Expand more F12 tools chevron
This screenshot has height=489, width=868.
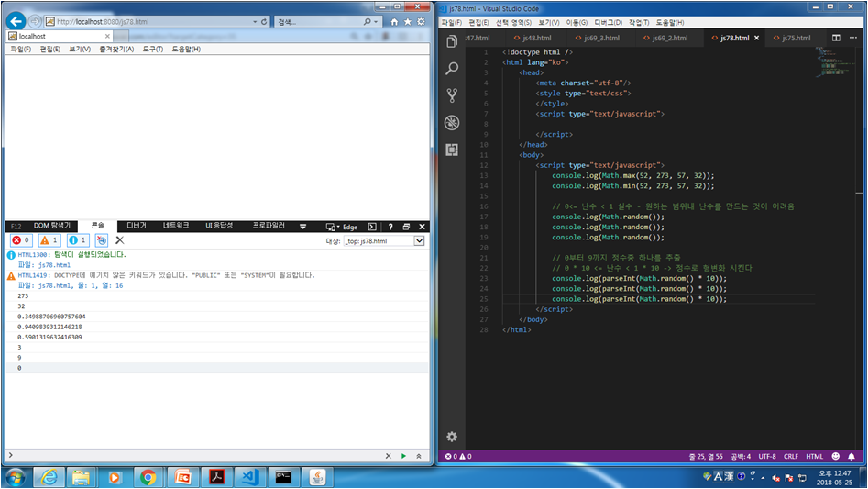[302, 227]
